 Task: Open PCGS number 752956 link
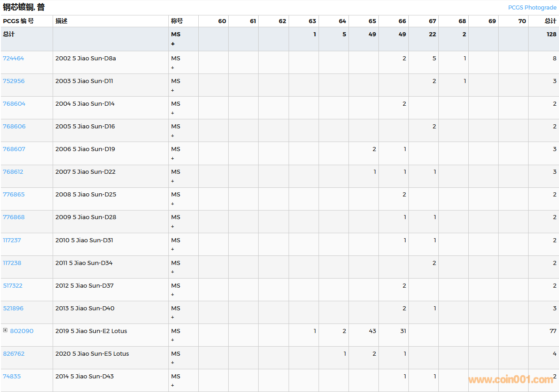pyautogui.click(x=14, y=81)
